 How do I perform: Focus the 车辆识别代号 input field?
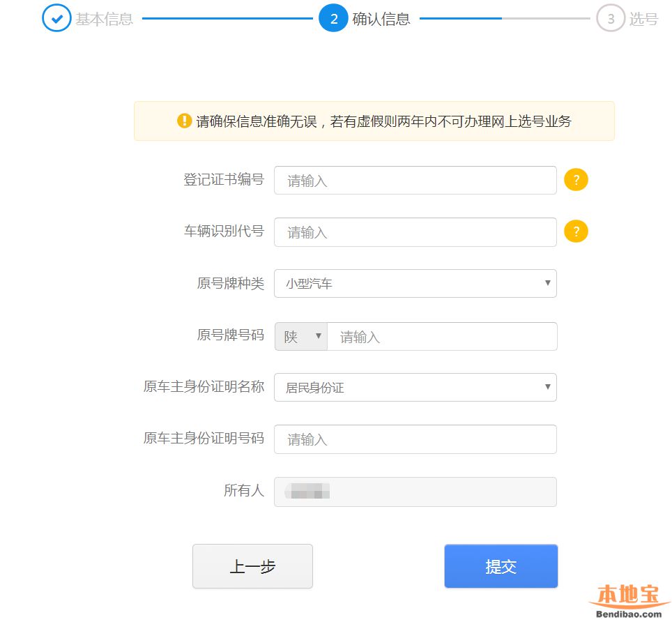click(x=415, y=232)
